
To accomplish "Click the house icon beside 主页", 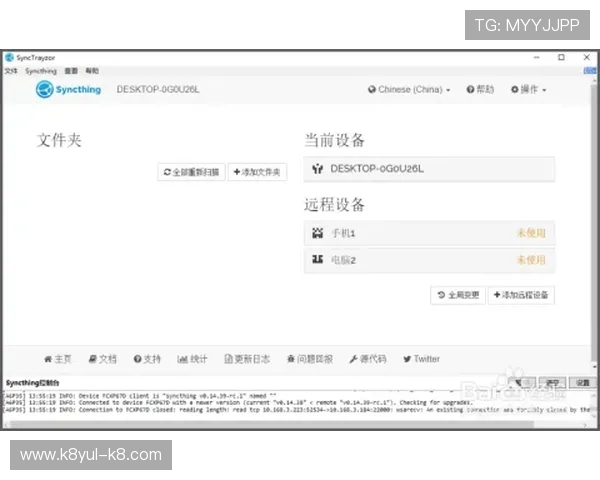I will coord(48,359).
